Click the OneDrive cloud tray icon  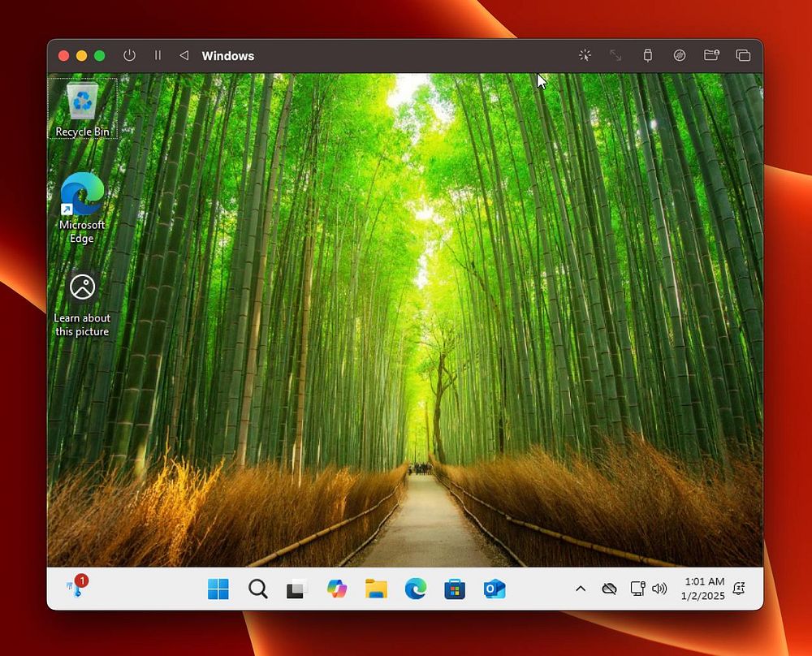point(609,589)
